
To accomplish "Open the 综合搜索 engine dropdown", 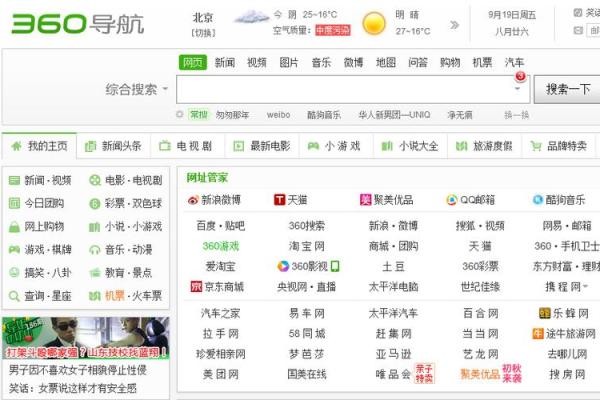I will pos(137,90).
